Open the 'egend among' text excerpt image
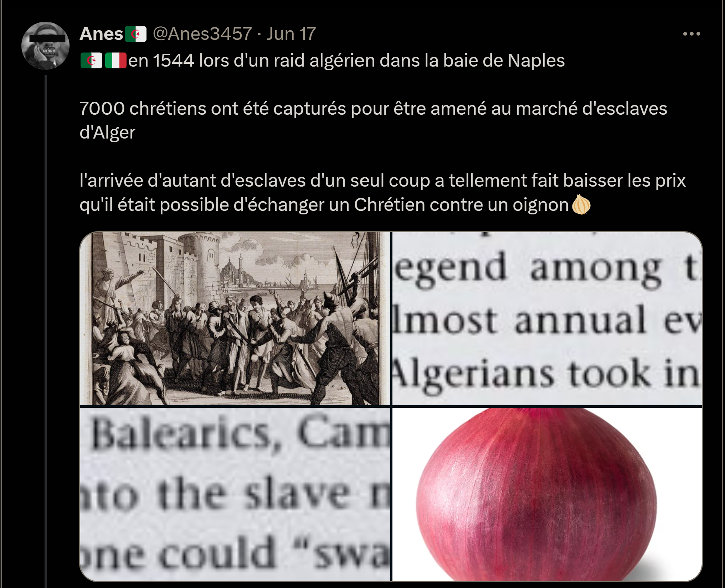 coord(547,318)
